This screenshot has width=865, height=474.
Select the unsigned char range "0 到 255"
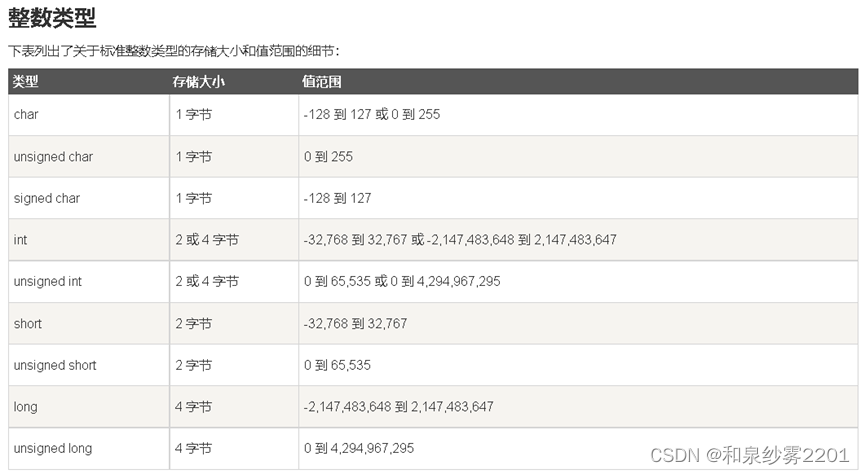point(328,157)
